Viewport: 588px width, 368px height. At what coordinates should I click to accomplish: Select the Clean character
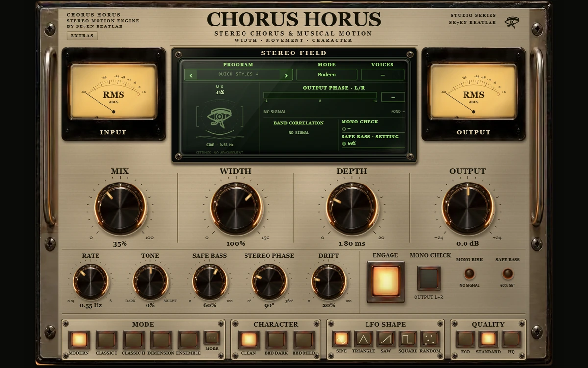pos(248,340)
